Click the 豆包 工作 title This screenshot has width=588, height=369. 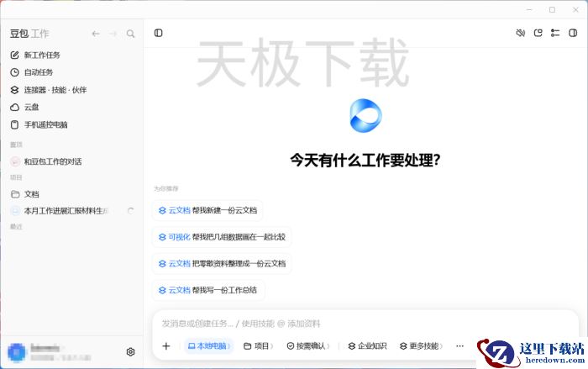tap(29, 34)
